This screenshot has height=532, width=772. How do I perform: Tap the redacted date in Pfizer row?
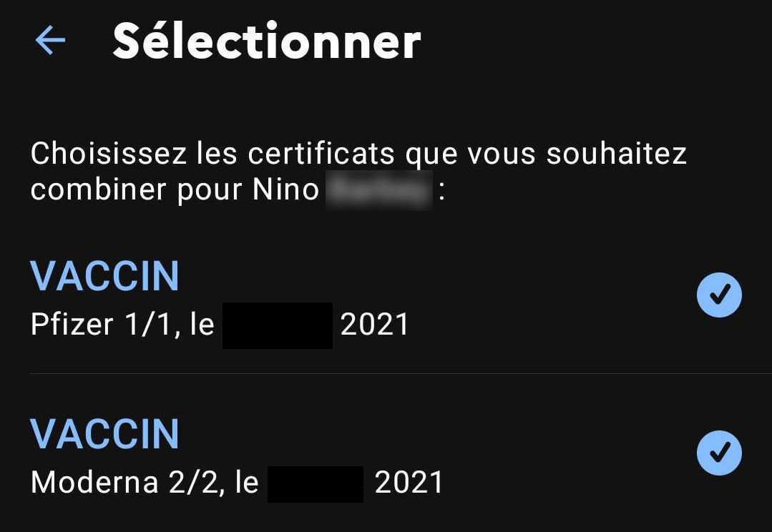(277, 325)
